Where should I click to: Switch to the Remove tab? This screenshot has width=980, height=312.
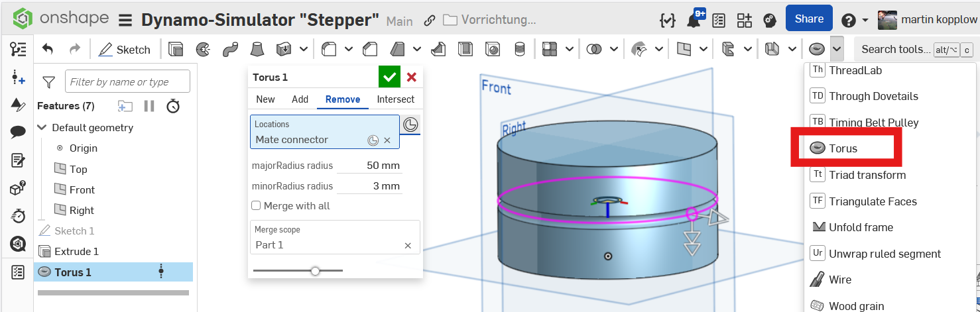343,99
